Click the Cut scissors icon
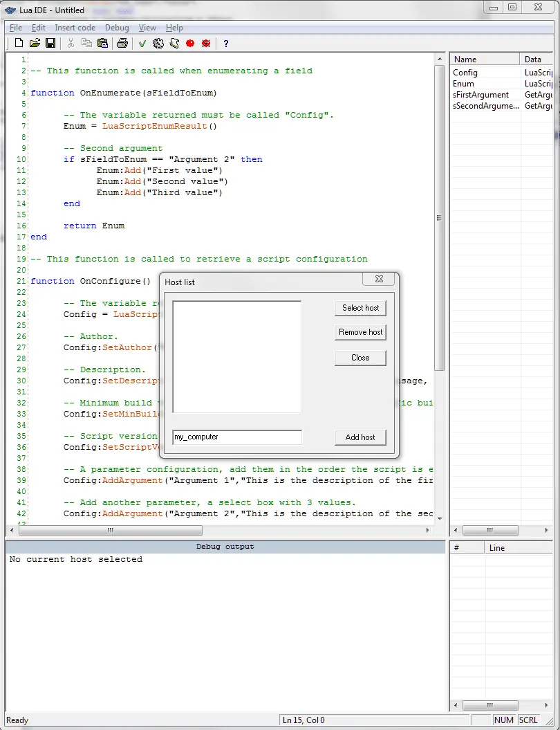Image resolution: width=560 pixels, height=730 pixels. point(71,44)
